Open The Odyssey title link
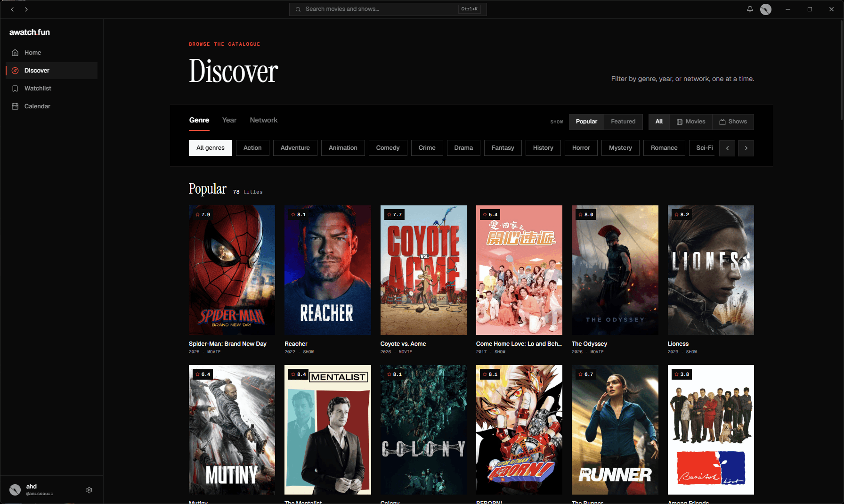The height and width of the screenshot is (504, 844). 589,344
